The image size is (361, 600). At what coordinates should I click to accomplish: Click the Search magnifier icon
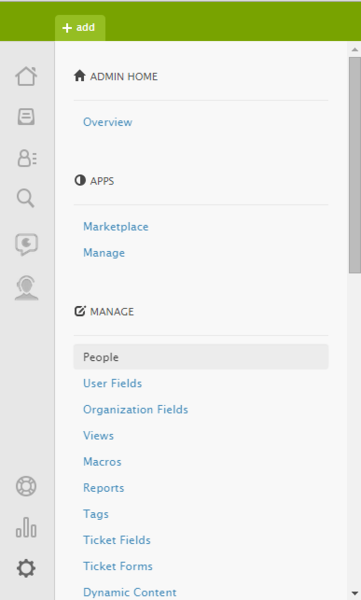coord(26,198)
